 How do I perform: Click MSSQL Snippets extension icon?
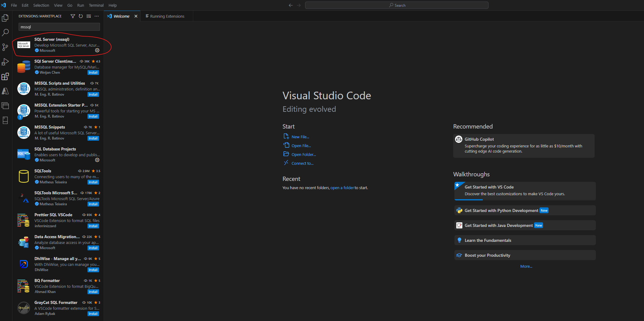point(24,132)
